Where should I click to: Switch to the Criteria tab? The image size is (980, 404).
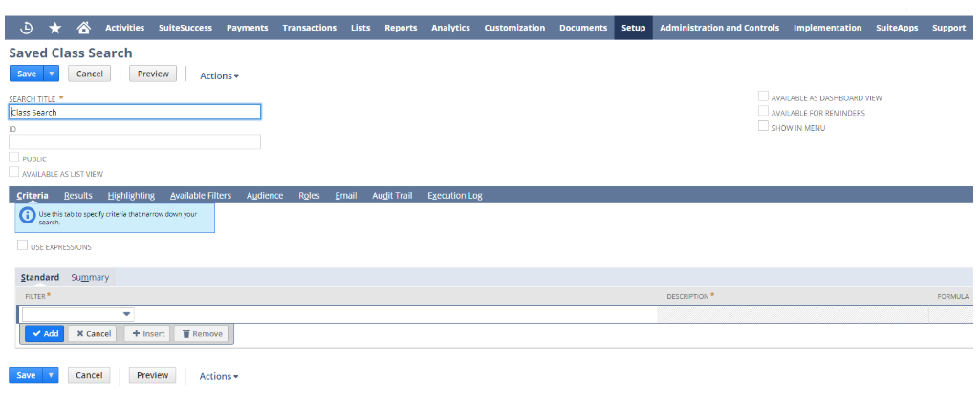click(x=33, y=196)
